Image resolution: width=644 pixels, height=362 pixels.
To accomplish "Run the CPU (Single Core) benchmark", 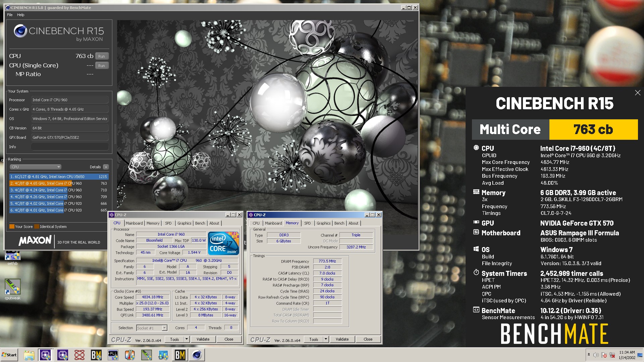I will 102,66.
